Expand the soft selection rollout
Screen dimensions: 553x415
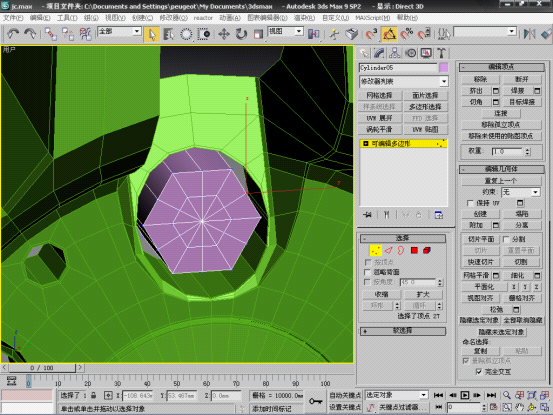point(403,331)
